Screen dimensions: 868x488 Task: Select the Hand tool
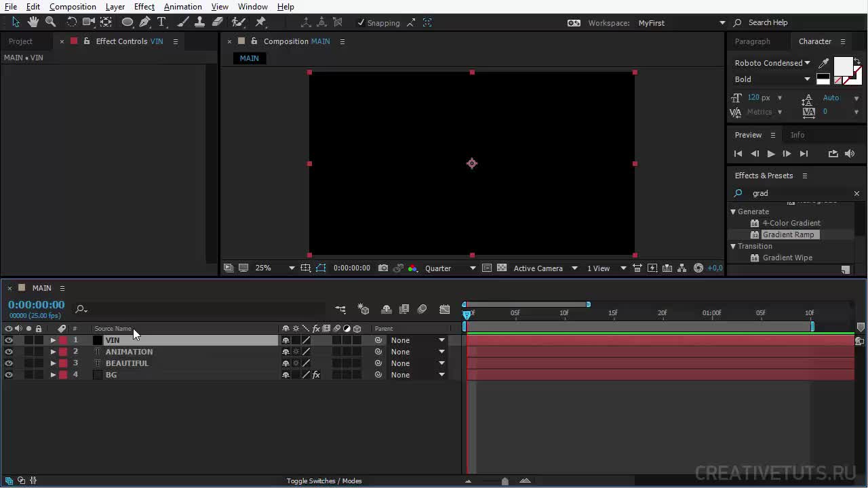pos(33,22)
